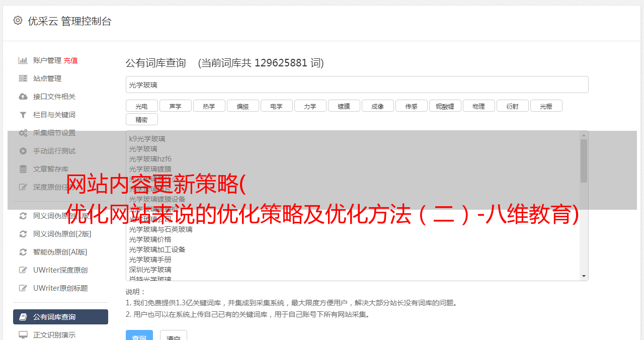Screen dimensions: 644x340
Task: Click results list scrollbar down arrow
Action: [584, 276]
